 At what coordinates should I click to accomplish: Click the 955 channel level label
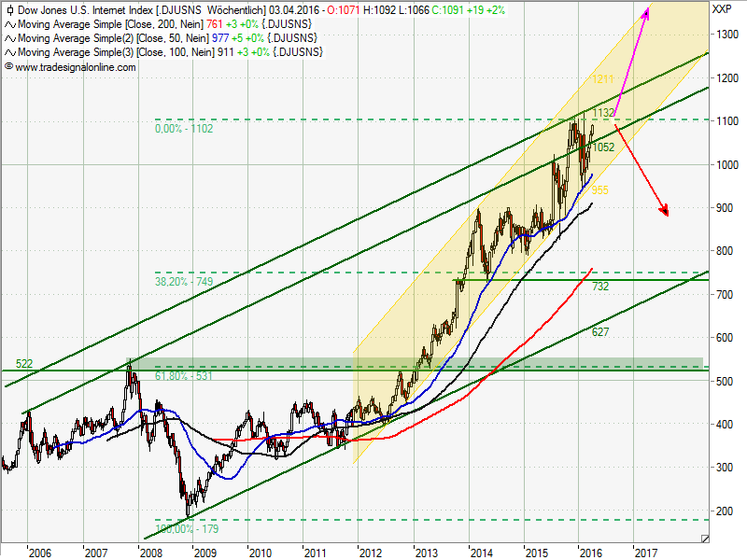click(x=599, y=190)
